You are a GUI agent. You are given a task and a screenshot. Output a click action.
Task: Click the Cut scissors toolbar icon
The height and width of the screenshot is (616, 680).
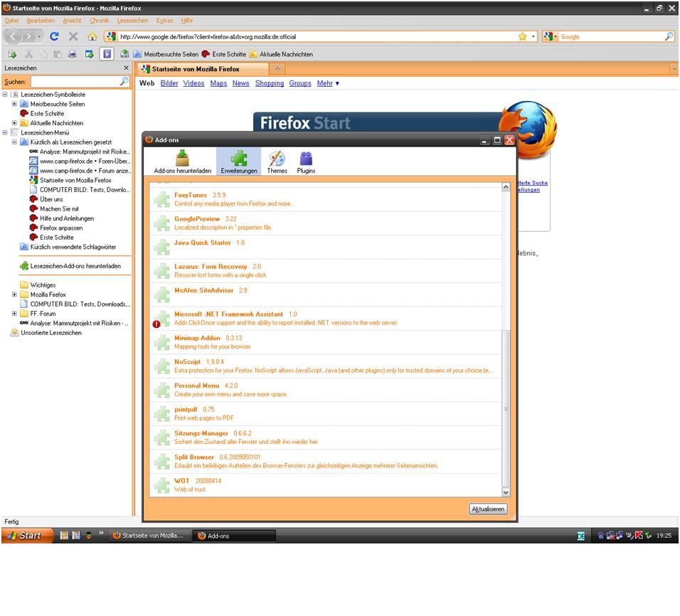tap(28, 54)
